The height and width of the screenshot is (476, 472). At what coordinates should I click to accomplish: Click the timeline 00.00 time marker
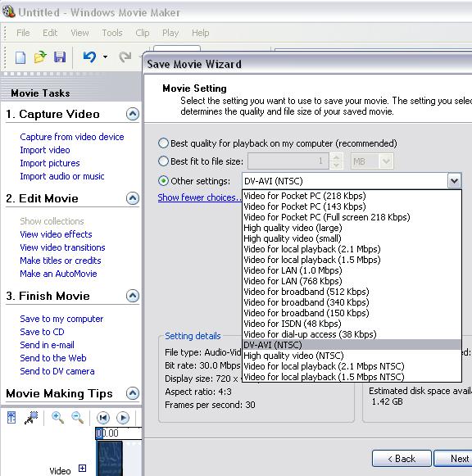pos(107,433)
